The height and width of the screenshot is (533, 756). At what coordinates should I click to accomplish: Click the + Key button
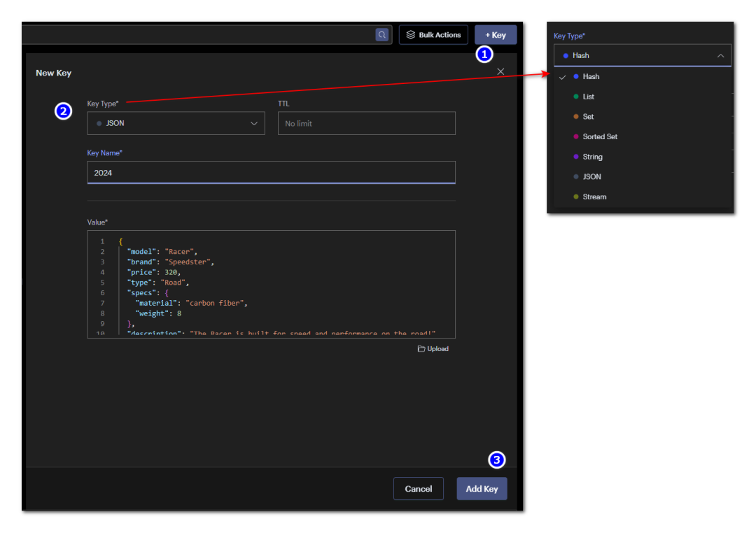click(x=496, y=35)
